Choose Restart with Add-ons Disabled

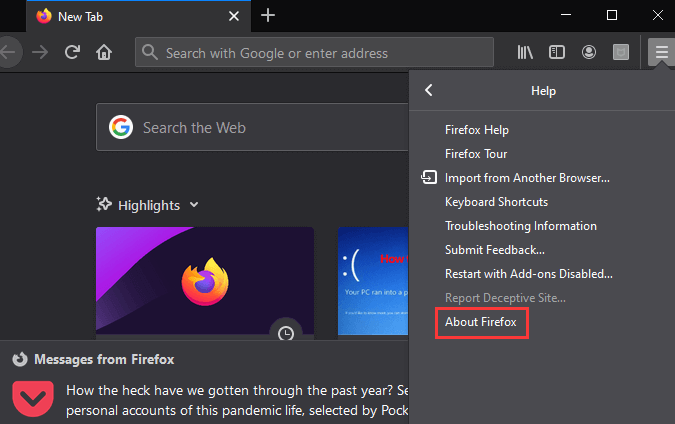pos(528,273)
